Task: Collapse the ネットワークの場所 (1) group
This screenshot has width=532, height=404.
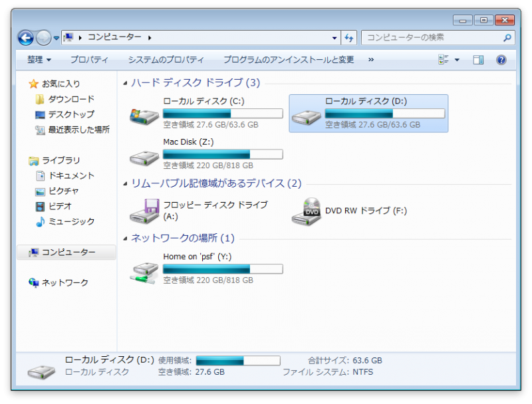Action: [x=125, y=239]
